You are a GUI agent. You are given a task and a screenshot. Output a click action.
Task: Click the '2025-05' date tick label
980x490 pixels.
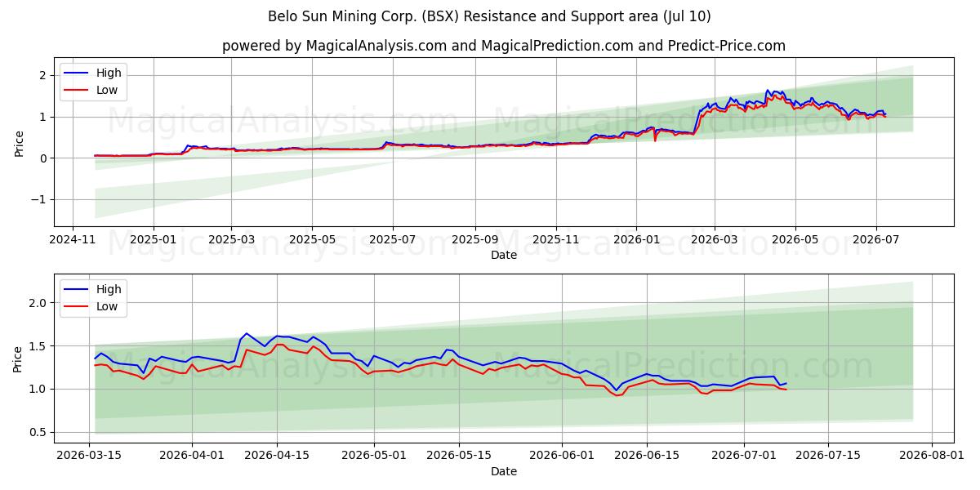(x=312, y=239)
